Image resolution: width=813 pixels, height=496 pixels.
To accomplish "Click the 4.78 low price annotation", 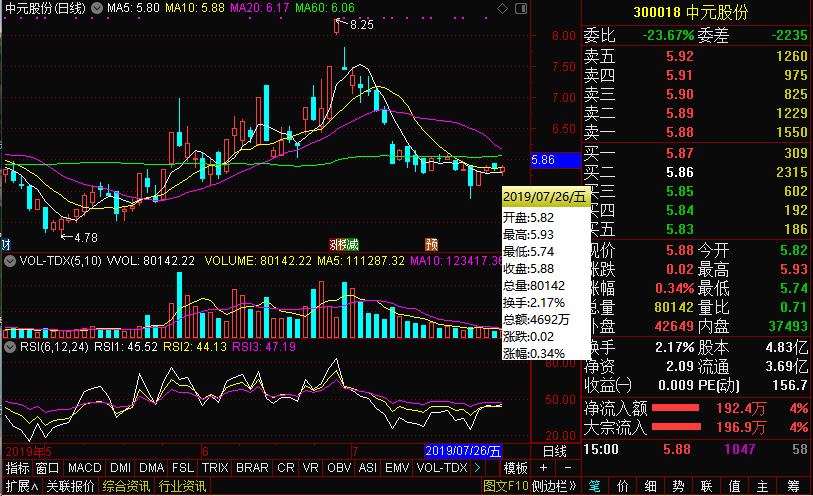I will pyautogui.click(x=86, y=237).
